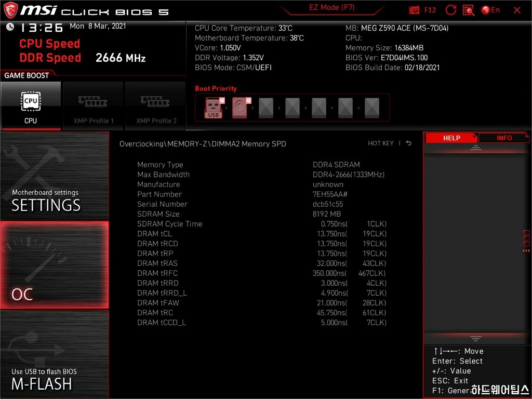Click the Boot Priority heading
The width and height of the screenshot is (532, 399).
click(216, 88)
